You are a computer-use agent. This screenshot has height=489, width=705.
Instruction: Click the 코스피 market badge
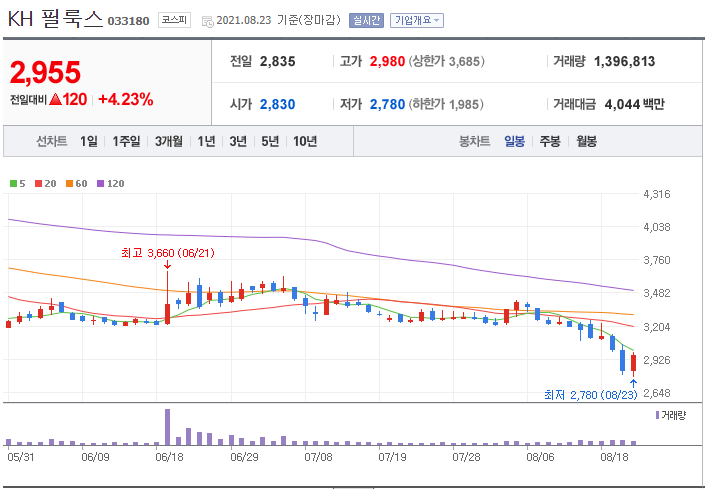[174, 20]
